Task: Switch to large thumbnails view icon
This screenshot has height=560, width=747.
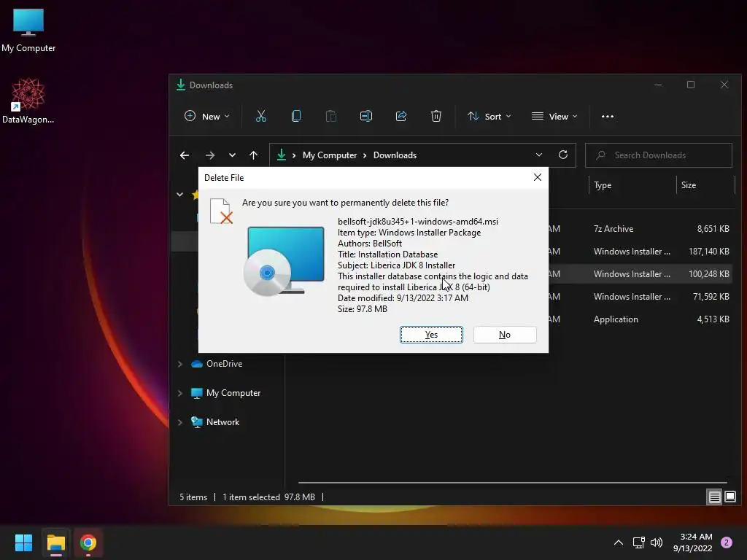Action: click(x=730, y=497)
